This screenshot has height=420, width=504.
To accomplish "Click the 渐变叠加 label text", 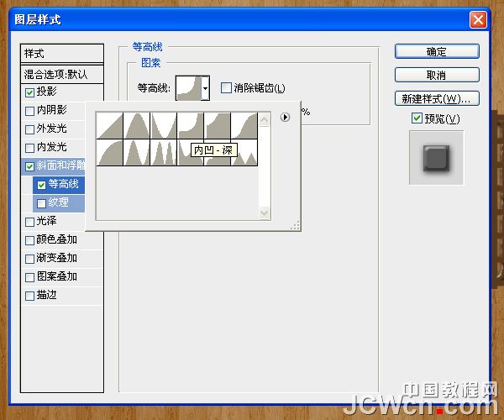I will coord(56,258).
